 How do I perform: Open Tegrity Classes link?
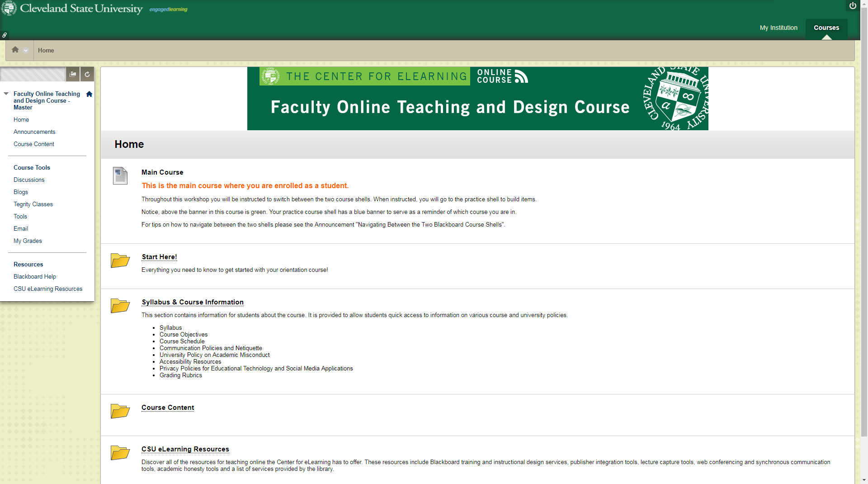click(33, 204)
